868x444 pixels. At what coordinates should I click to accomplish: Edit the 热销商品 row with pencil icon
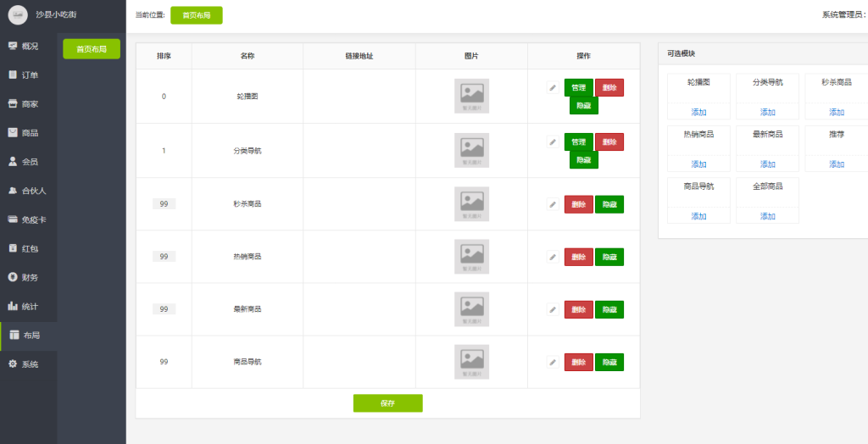[553, 257]
